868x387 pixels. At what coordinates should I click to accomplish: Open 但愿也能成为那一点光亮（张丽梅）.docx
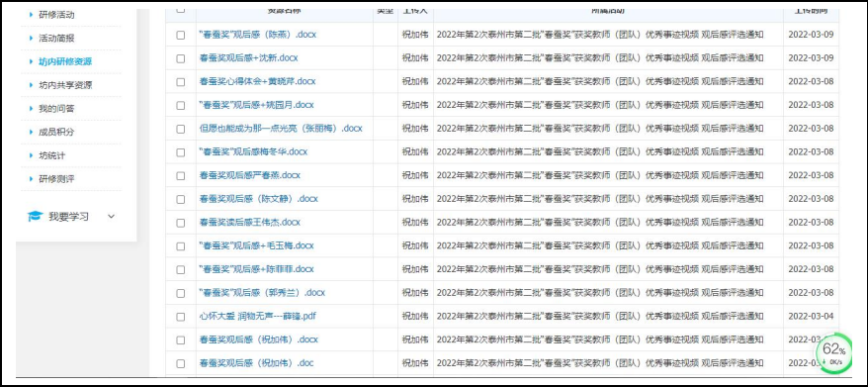click(x=281, y=128)
